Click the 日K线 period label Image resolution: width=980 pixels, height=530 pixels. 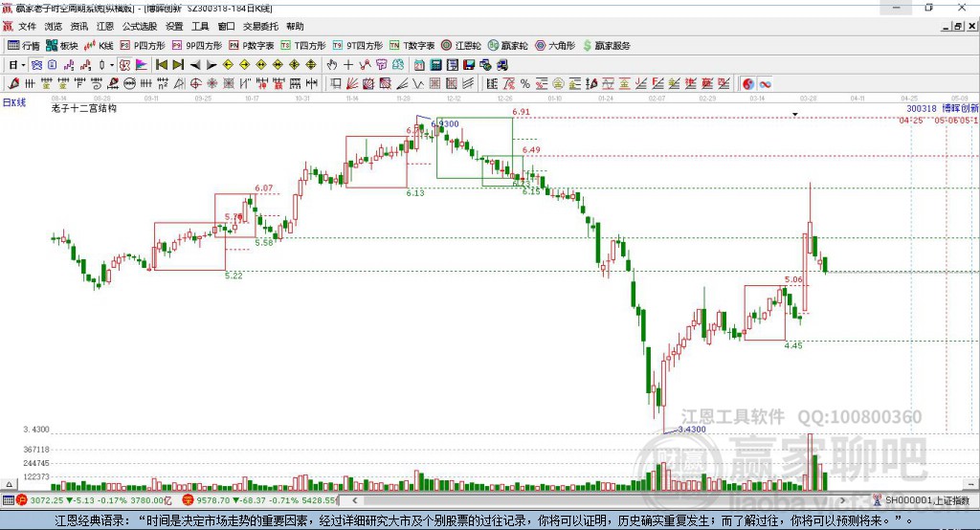coord(14,102)
